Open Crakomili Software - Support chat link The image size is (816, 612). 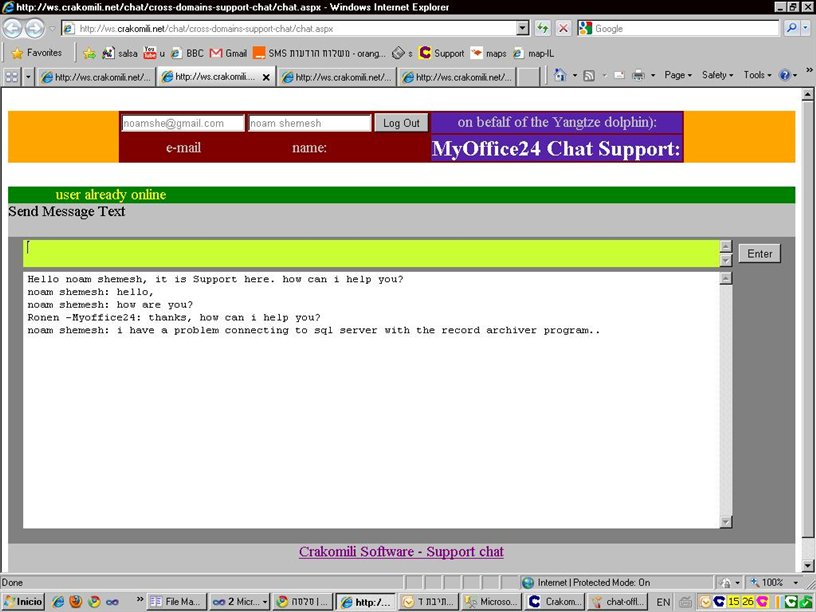pyautogui.click(x=401, y=552)
